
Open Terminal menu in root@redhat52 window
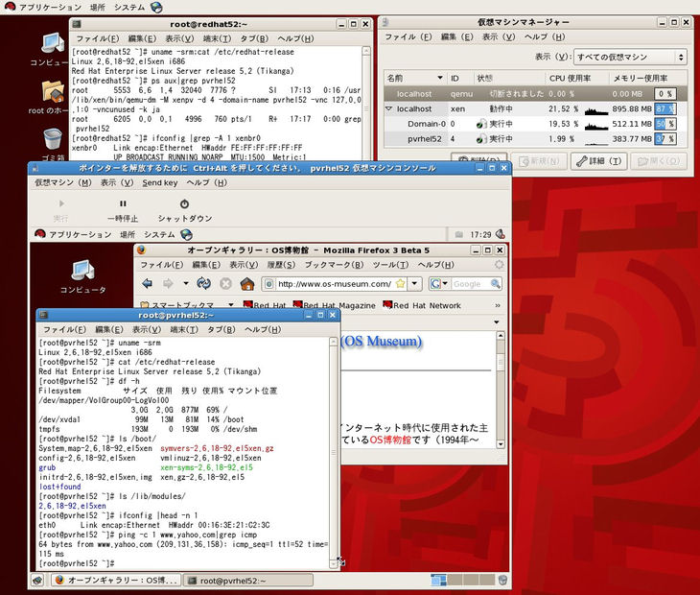tap(217, 38)
